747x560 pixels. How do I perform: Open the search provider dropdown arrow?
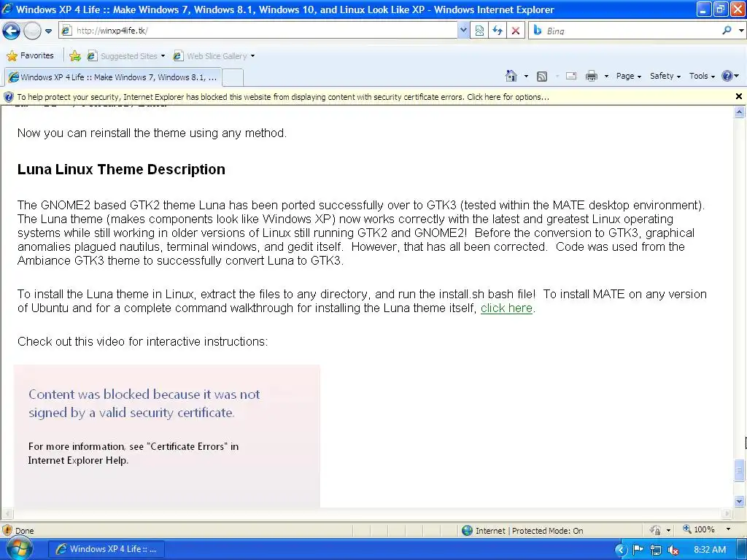[741, 31]
